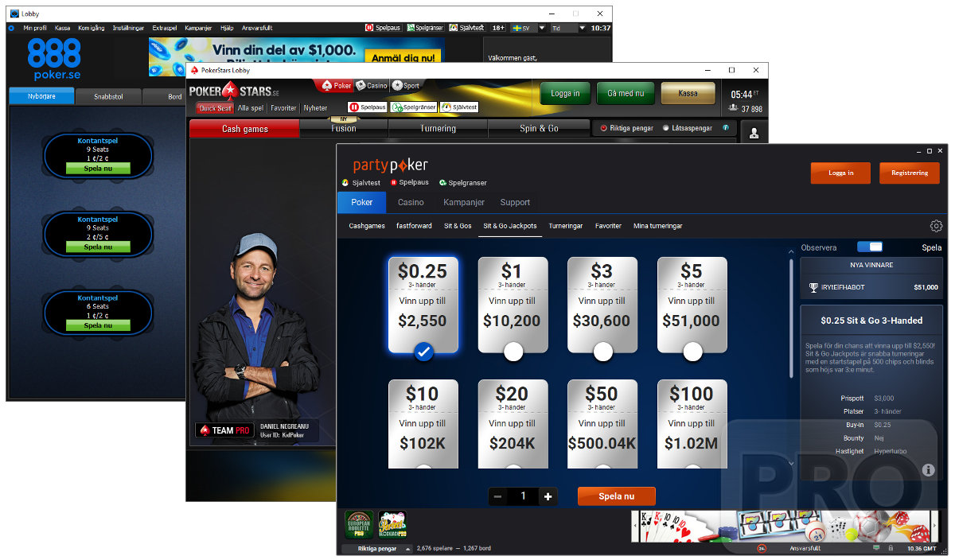955x560 pixels.
Task: Click the Kassa button in PokerStars
Action: pyautogui.click(x=688, y=93)
